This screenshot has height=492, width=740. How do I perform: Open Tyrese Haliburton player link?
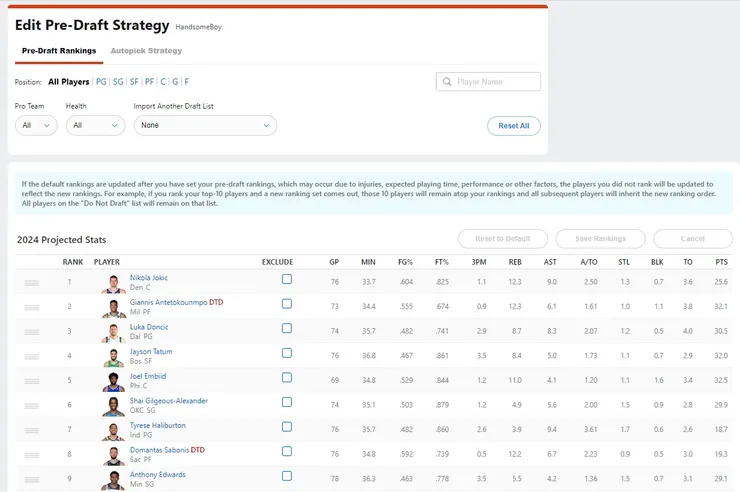[158, 425]
